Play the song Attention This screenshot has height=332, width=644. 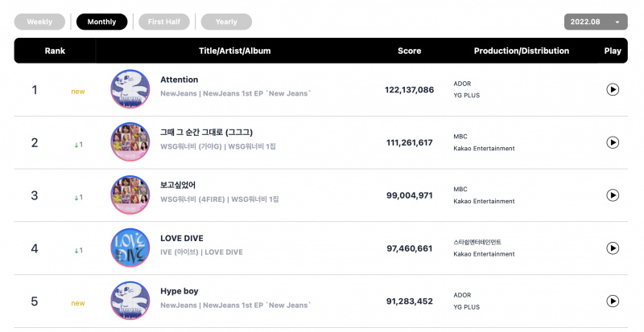pos(613,89)
